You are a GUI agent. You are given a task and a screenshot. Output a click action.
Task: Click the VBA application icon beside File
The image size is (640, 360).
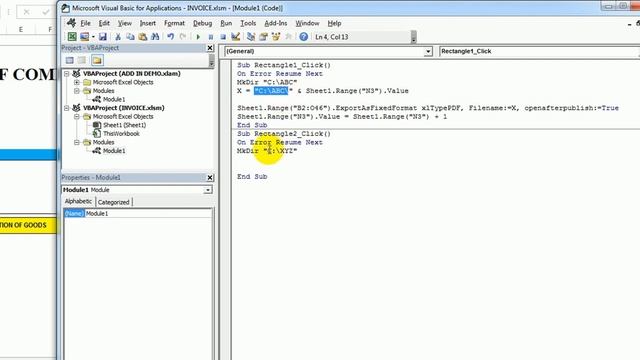[71, 23]
